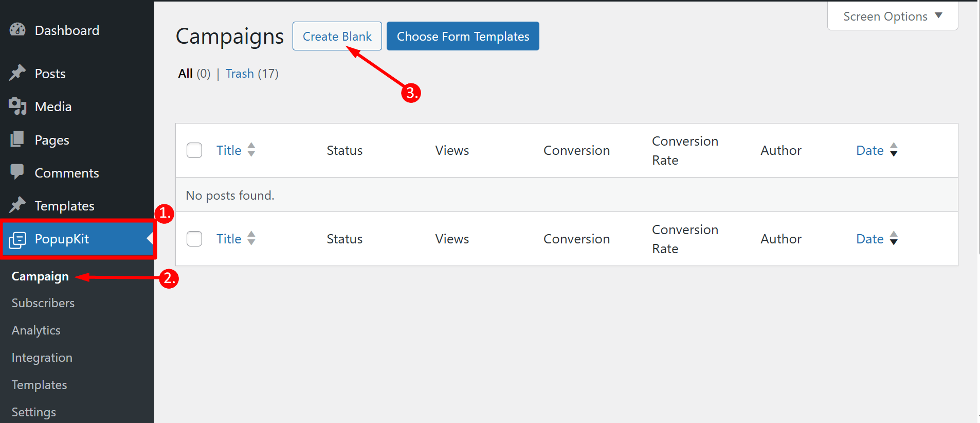Sort by Title using header arrows

(x=251, y=150)
